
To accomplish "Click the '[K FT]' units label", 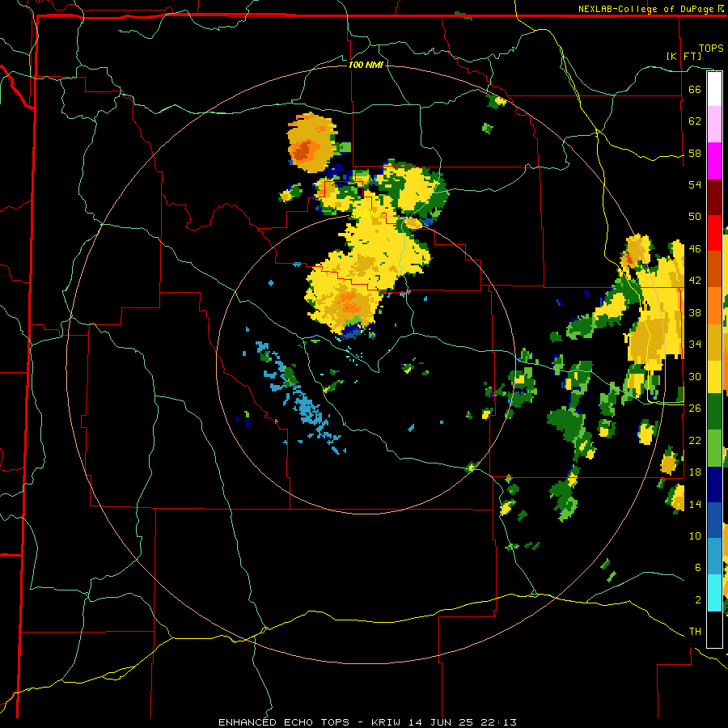I will (x=684, y=56).
